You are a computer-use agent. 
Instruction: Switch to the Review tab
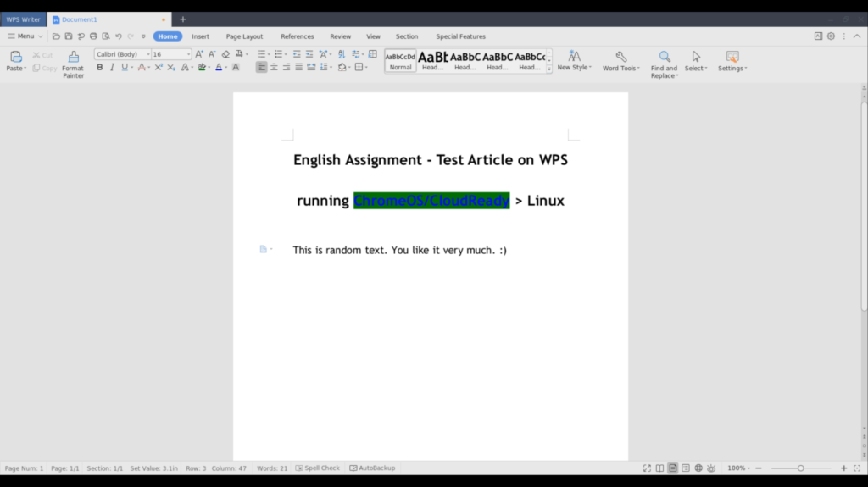tap(341, 36)
